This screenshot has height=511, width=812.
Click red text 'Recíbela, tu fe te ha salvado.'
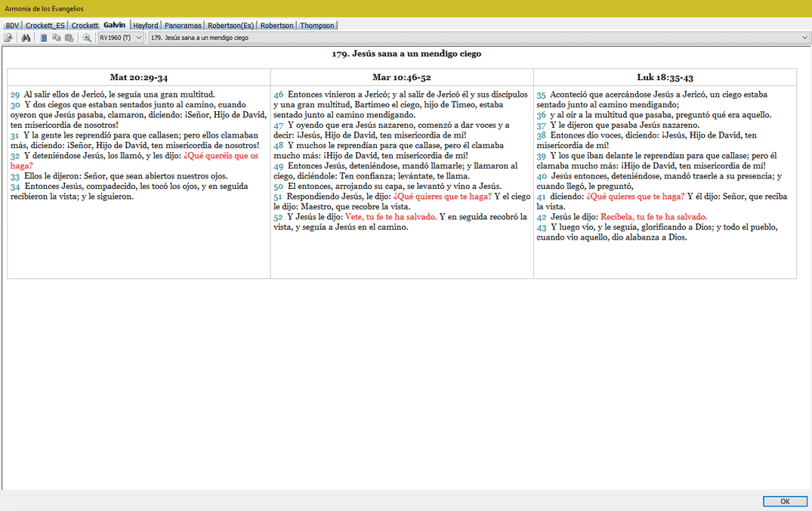tap(653, 217)
